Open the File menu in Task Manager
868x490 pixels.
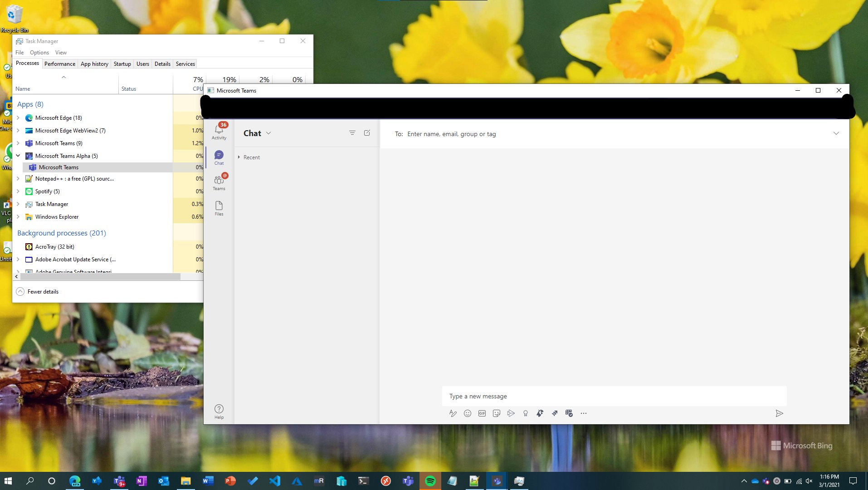[20, 53]
